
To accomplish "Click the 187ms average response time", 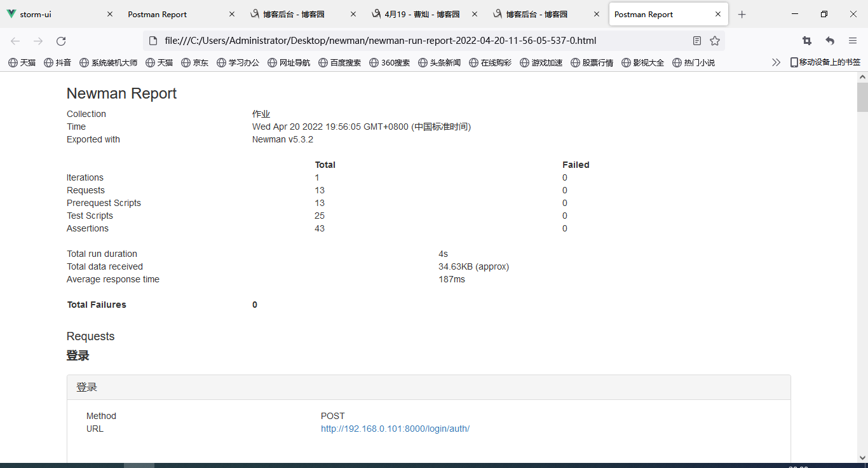I will tap(452, 279).
